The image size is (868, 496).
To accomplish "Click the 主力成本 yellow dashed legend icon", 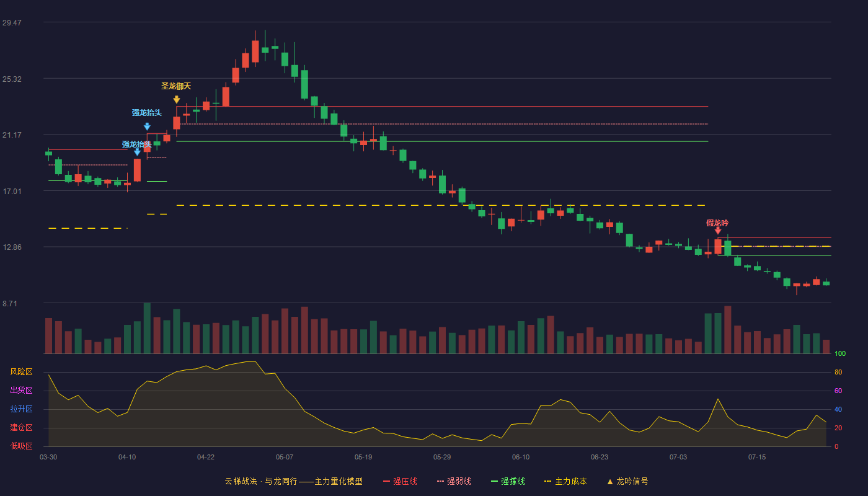I will (547, 481).
